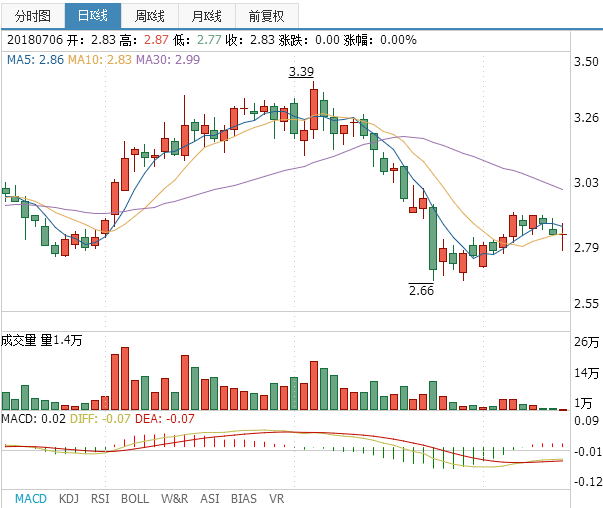The height and width of the screenshot is (508, 603).
Task: Select the ASI indicator
Action: 210,498
